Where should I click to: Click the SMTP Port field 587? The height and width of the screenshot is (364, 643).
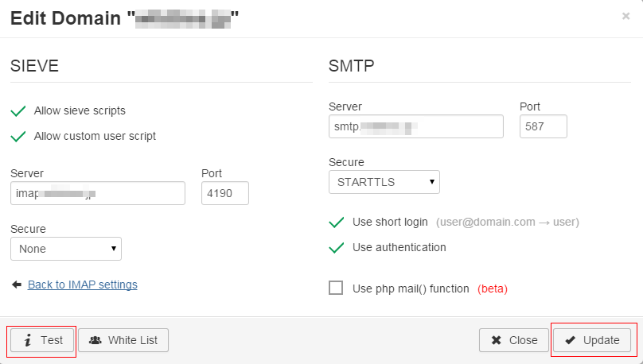click(544, 126)
